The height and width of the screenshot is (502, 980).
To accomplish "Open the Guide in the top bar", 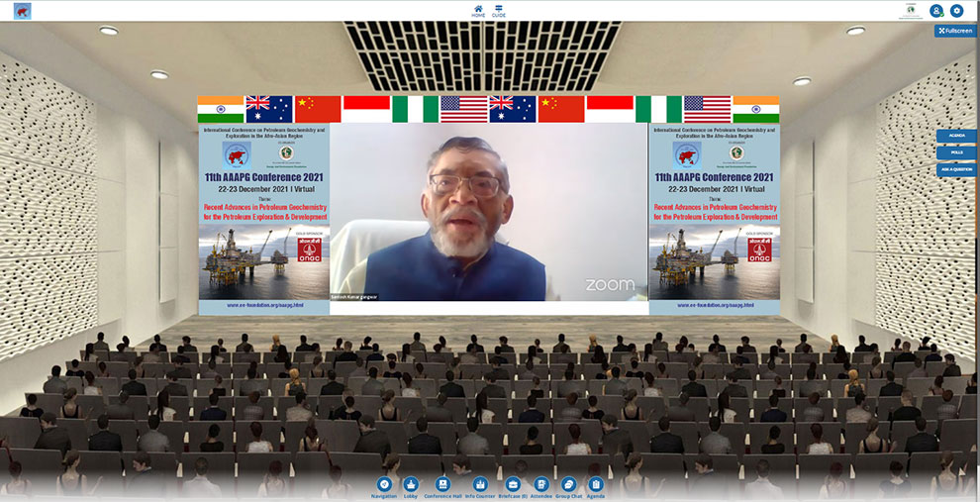I will (x=498, y=11).
